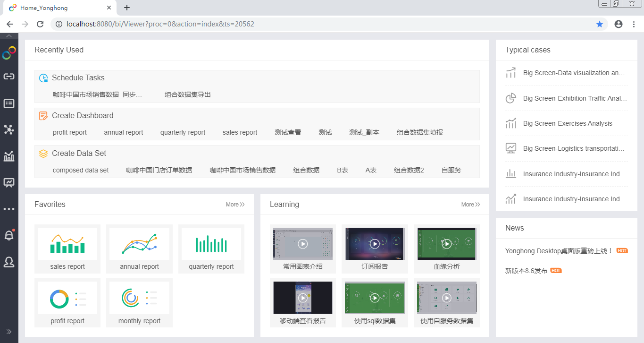The width and height of the screenshot is (644, 343).
Task: Select the Home_Yonghong browser tab
Action: (x=59, y=8)
